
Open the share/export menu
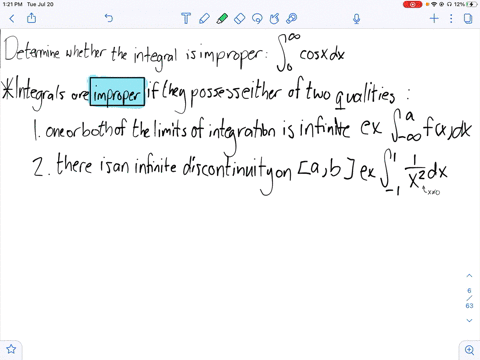point(31,18)
